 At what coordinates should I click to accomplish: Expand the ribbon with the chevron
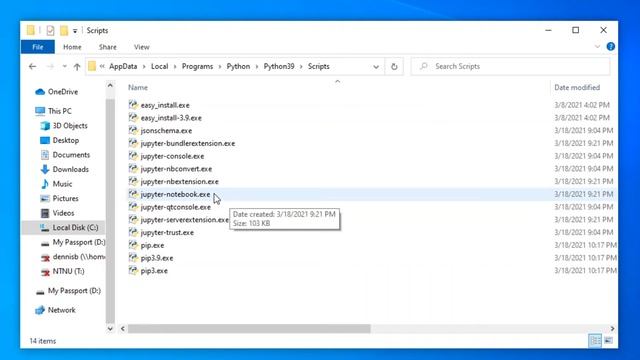pyautogui.click(x=598, y=47)
